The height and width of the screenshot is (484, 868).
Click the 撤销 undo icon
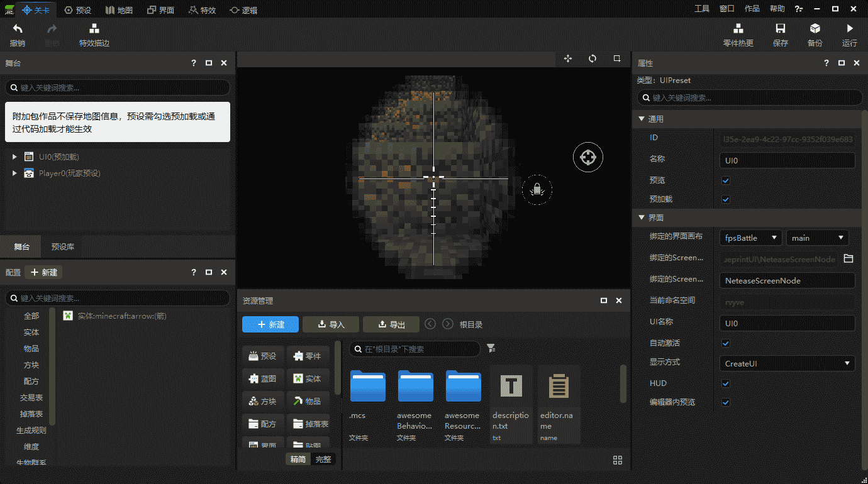18,29
